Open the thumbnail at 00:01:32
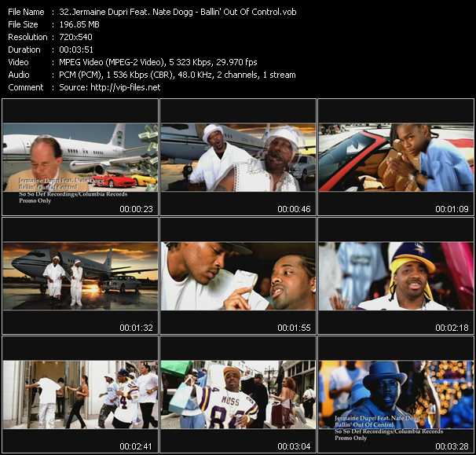Image resolution: width=476 pixels, height=455 pixels. tap(80, 276)
